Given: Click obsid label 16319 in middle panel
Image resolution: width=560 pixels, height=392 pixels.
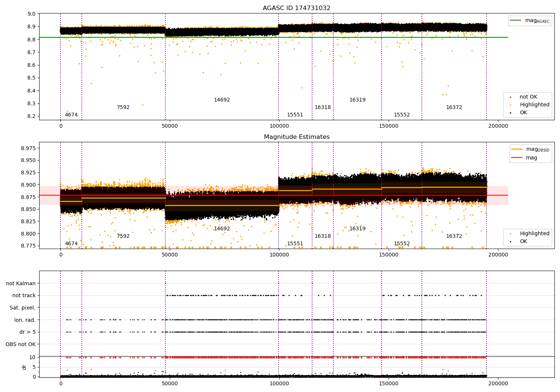Looking at the screenshot, I should 357,229.
